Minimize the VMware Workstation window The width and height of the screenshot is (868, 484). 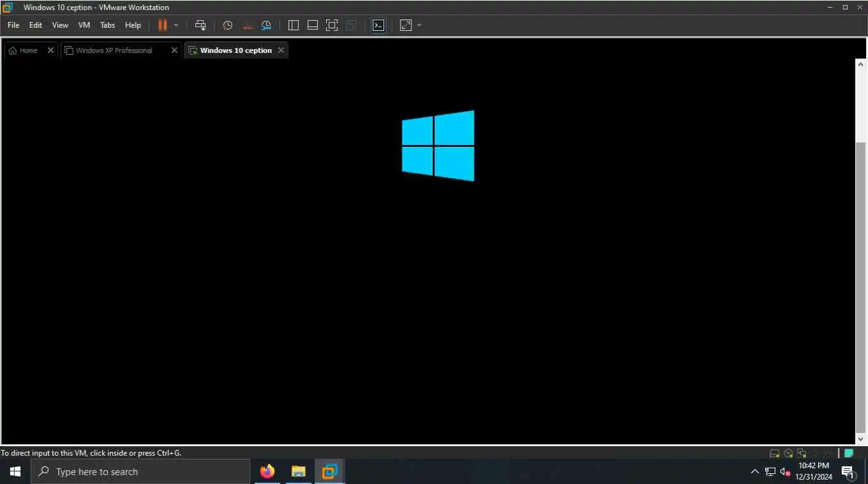point(829,8)
